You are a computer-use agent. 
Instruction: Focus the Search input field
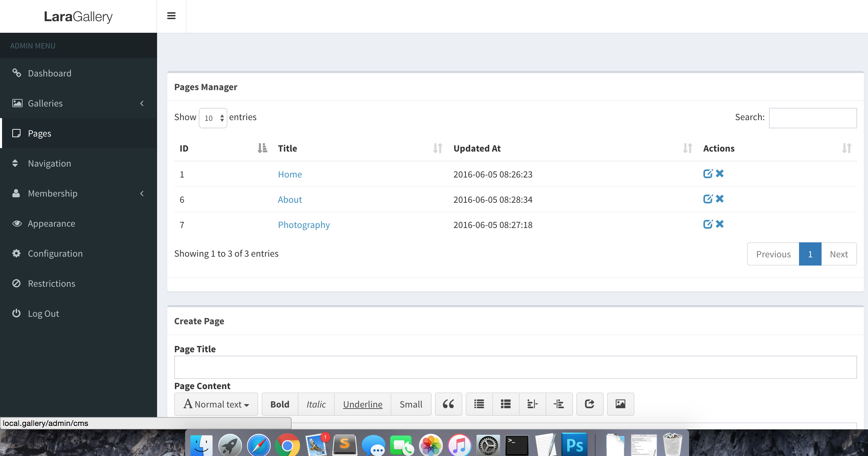click(x=813, y=118)
